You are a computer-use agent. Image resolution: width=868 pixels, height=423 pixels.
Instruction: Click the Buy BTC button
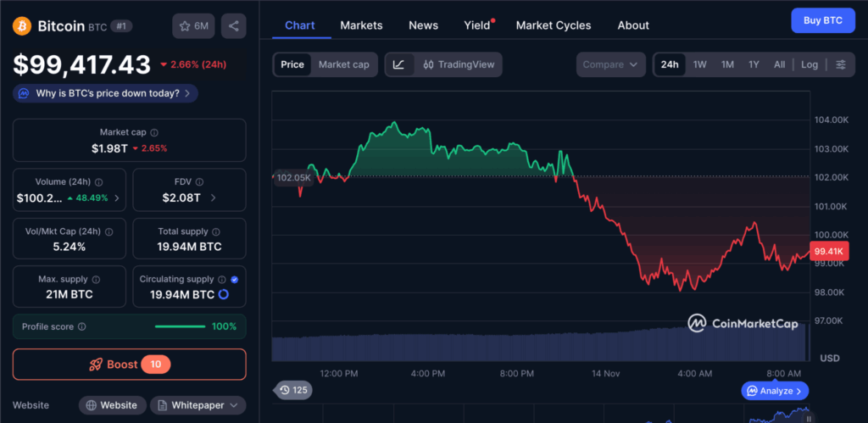(822, 20)
